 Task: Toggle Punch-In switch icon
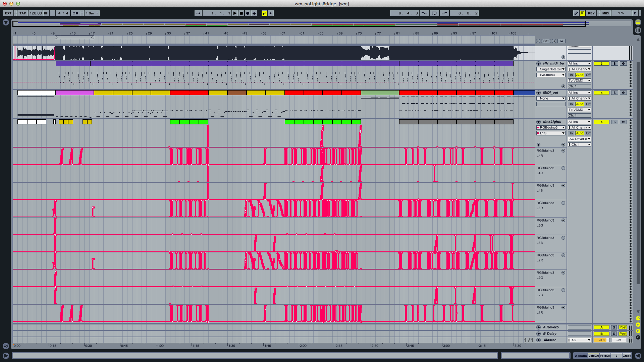pos(424,13)
